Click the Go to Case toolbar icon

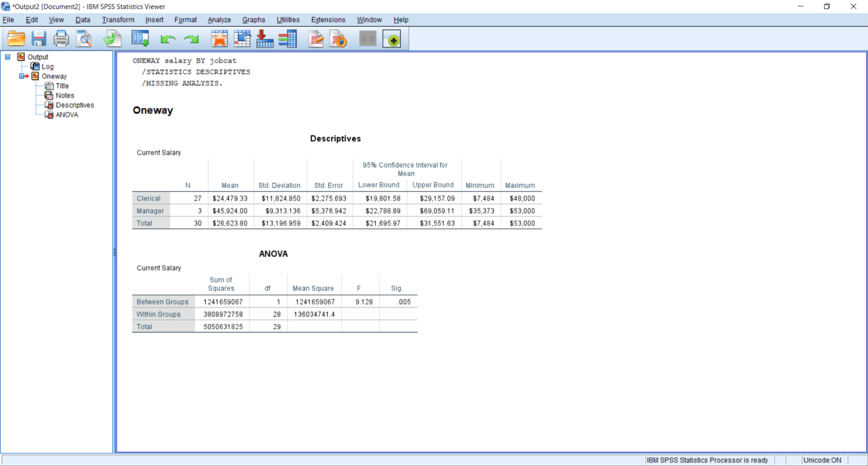tap(242, 38)
